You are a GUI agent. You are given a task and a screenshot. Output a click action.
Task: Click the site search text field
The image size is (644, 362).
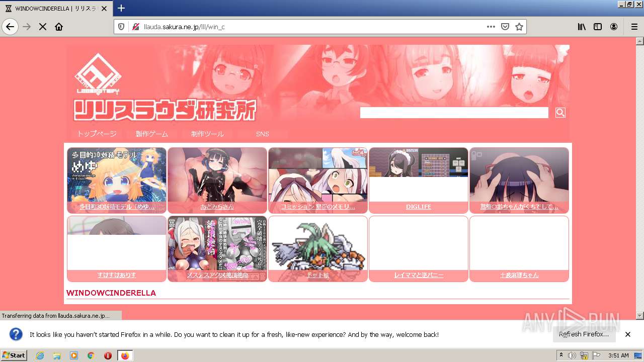454,113
